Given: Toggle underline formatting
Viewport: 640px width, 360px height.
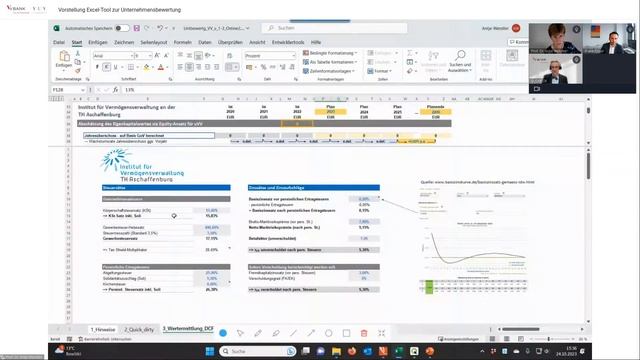Looking at the screenshot, I should (116, 67).
